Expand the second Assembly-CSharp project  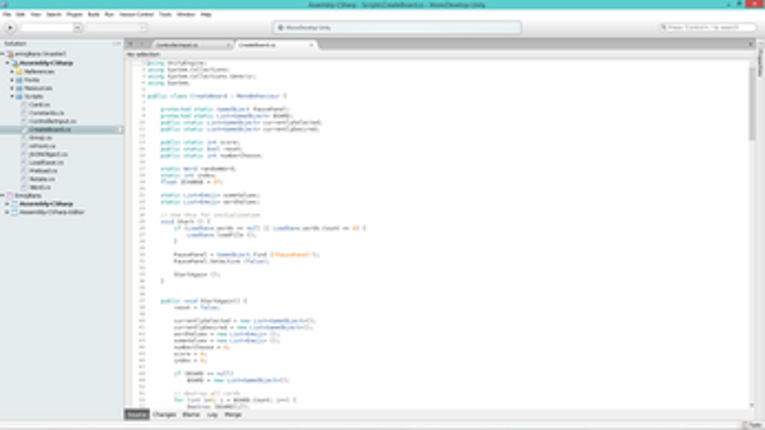coord(7,204)
